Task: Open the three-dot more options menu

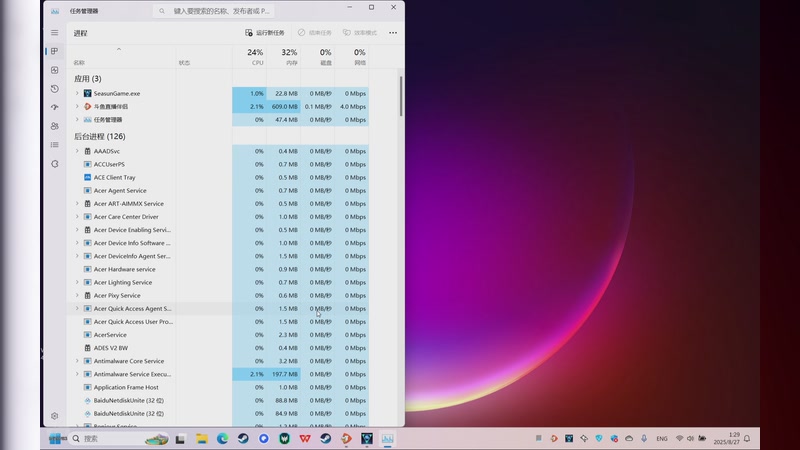Action: coord(393,33)
